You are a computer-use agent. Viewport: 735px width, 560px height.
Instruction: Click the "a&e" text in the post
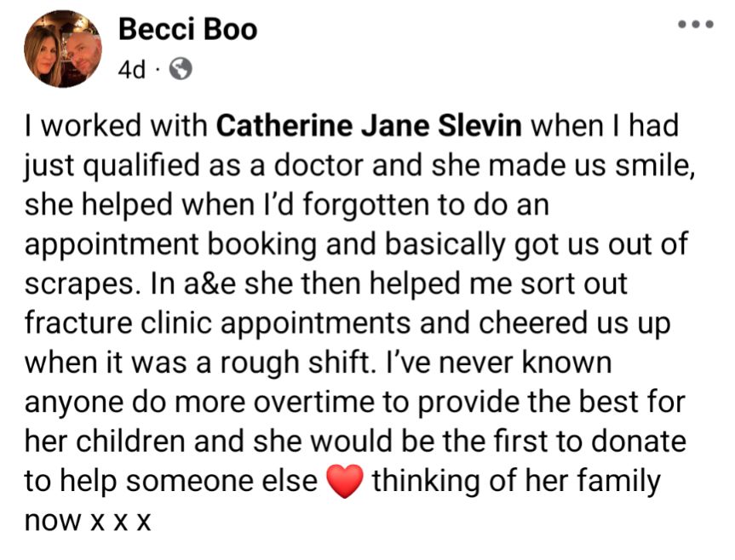(x=207, y=283)
